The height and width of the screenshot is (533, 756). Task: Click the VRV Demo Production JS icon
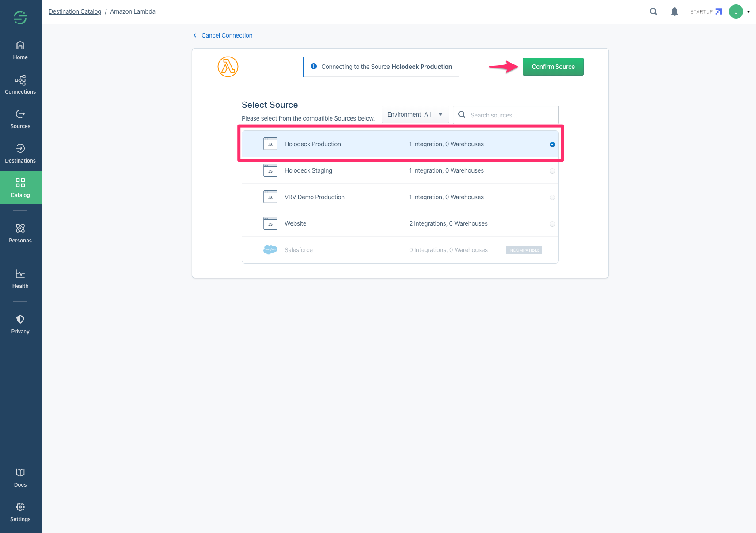pos(270,197)
